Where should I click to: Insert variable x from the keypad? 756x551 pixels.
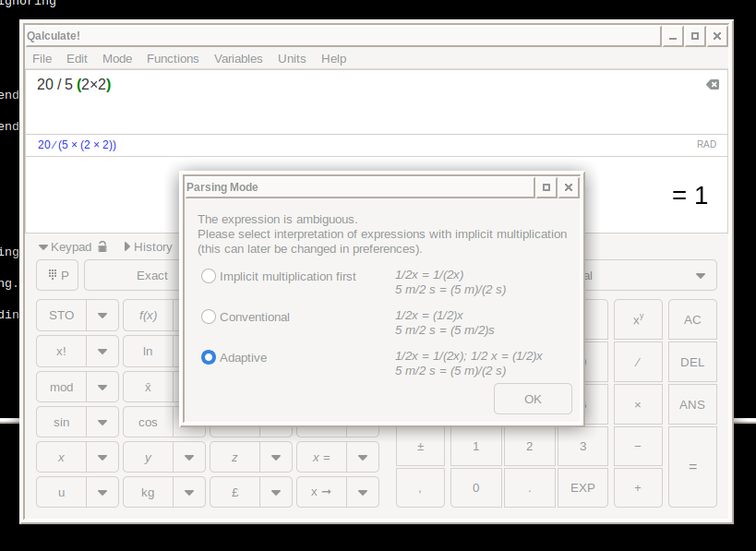point(61,458)
